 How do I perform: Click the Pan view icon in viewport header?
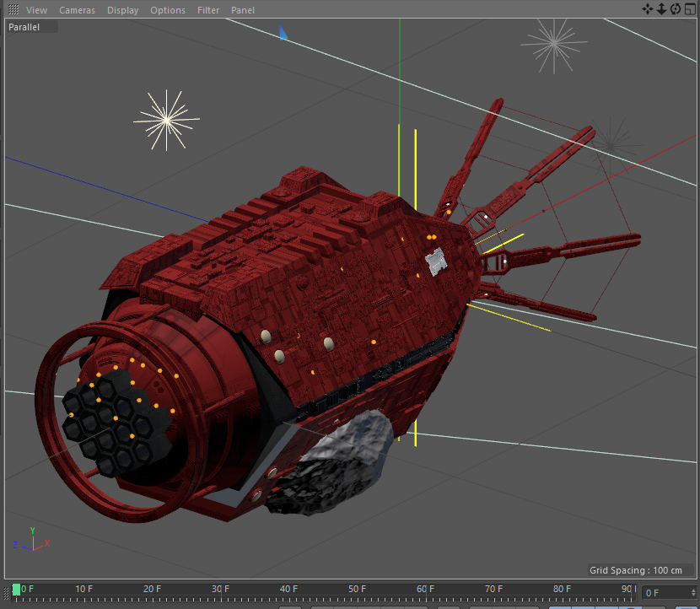pyautogui.click(x=648, y=9)
